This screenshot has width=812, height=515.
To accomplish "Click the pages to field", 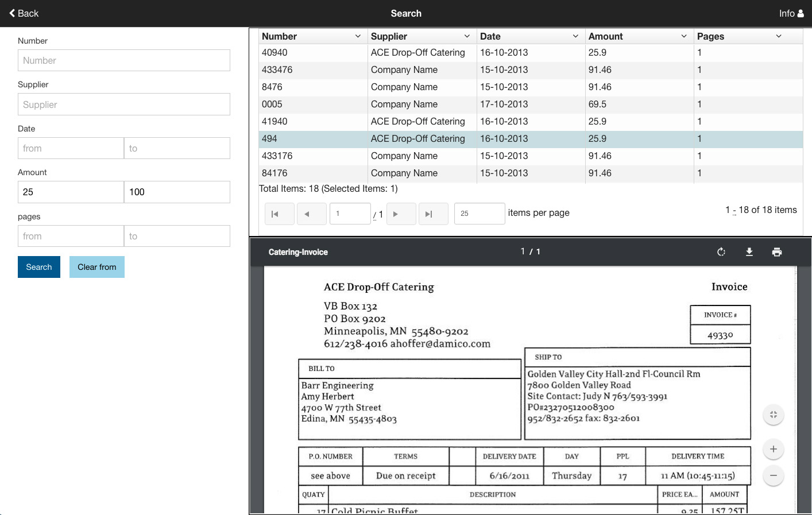I will [177, 236].
